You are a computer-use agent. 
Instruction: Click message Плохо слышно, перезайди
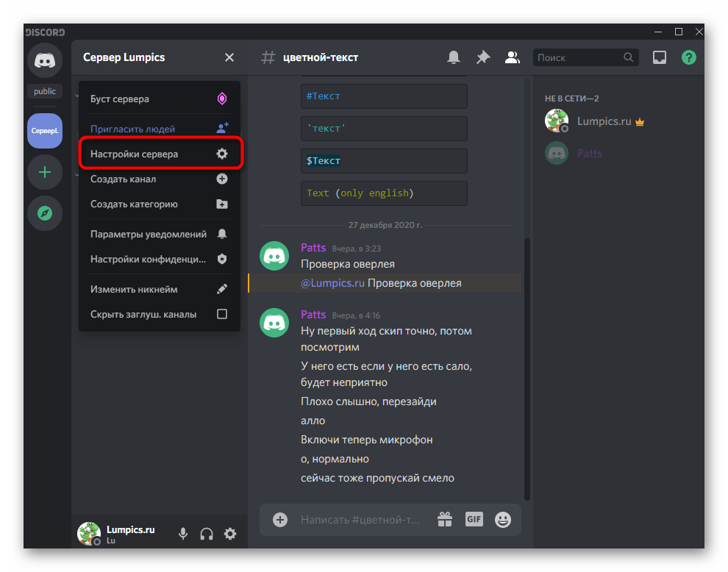(368, 401)
